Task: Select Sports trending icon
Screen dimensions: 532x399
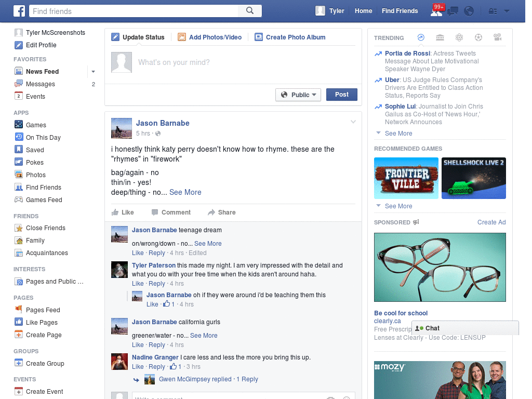Action: coord(478,37)
